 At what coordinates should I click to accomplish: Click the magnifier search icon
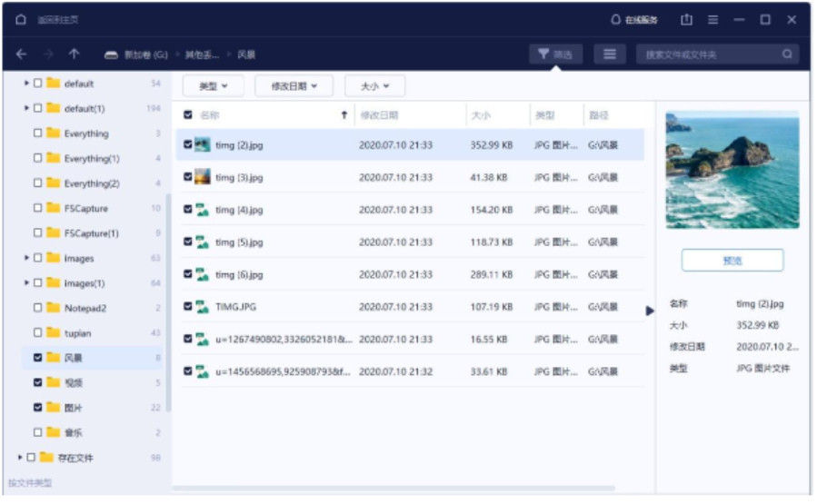787,54
